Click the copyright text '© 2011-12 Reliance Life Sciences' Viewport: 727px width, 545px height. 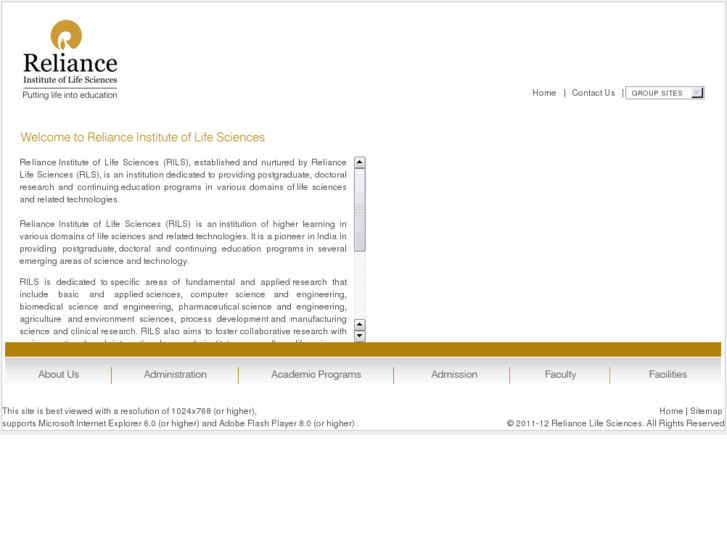point(574,423)
